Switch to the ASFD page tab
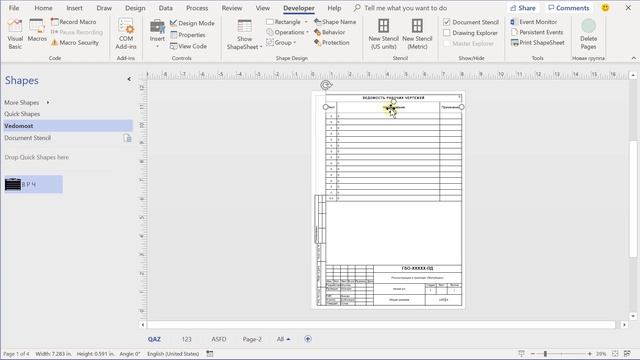This screenshot has width=640, height=360. (x=219, y=339)
